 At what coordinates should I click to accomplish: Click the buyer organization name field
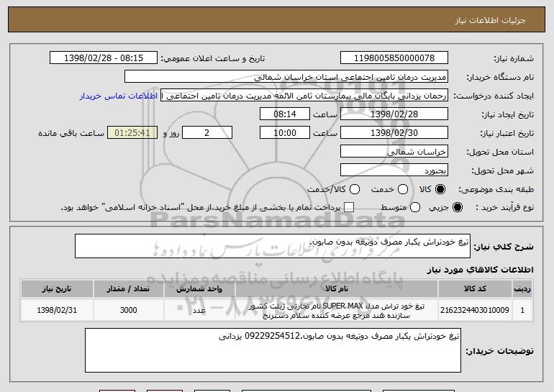click(286, 77)
